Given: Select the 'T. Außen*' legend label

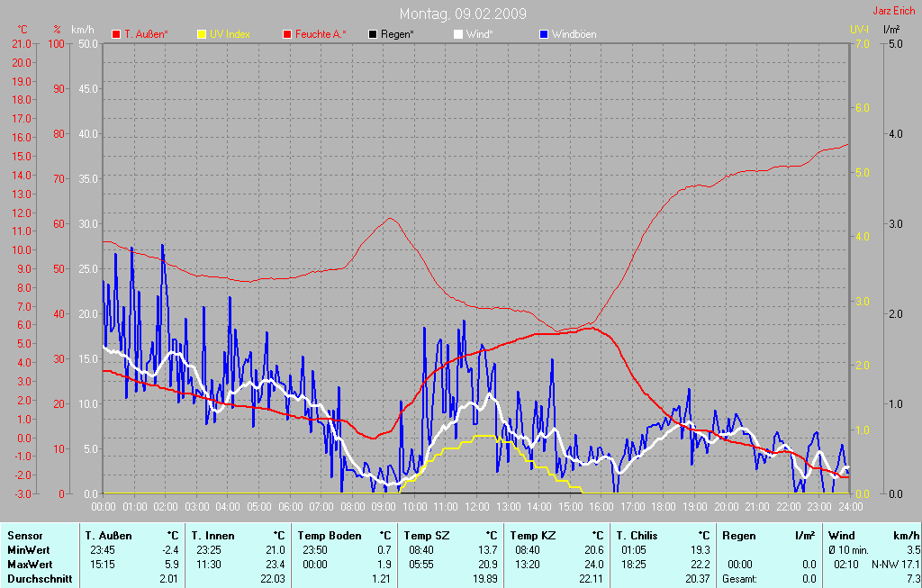Looking at the screenshot, I should [146, 34].
